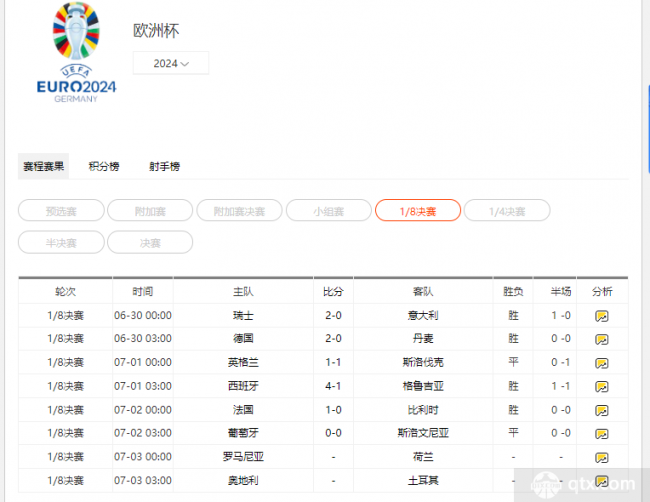Click the 07-02 00:00 match time

point(143,410)
